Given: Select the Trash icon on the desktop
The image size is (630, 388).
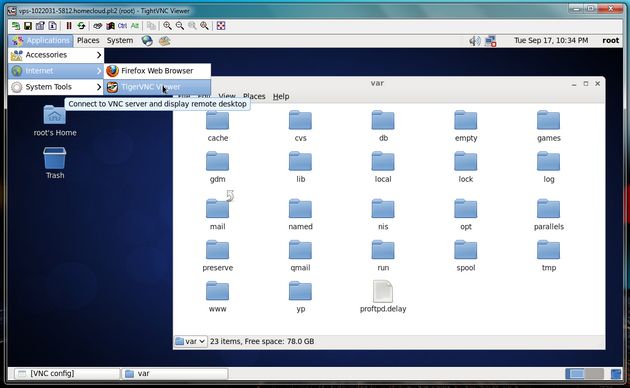Looking at the screenshot, I should point(55,163).
